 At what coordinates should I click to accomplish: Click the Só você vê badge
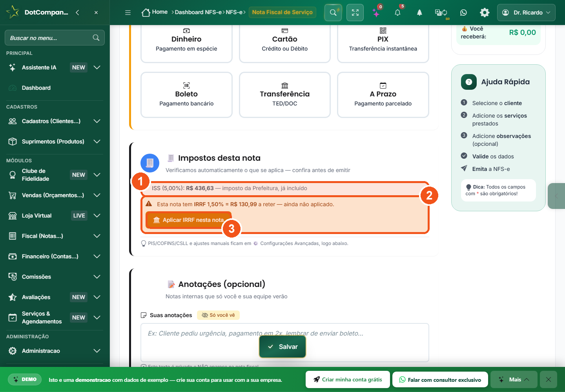218,315
